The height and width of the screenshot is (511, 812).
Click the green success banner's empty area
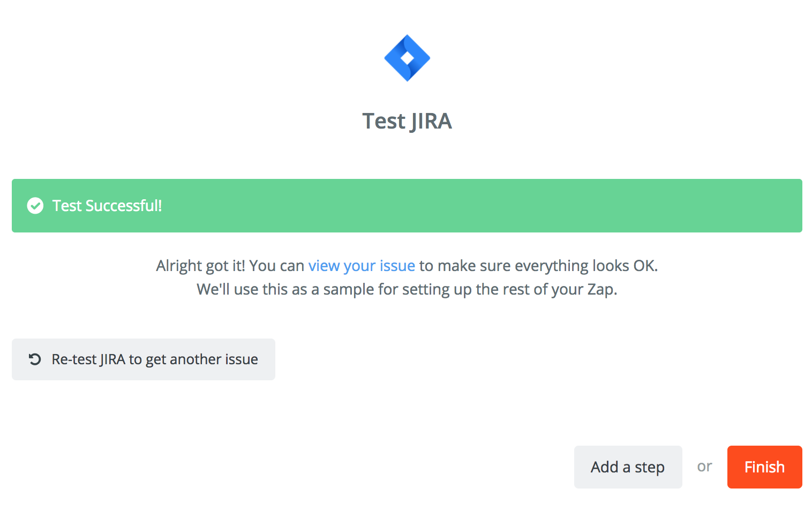[482, 206]
